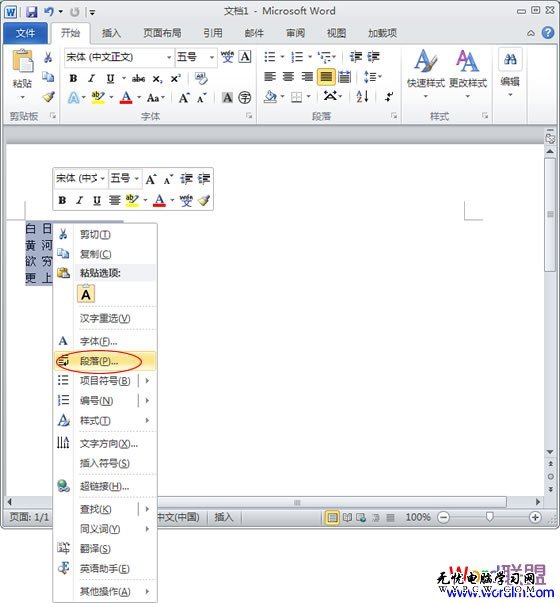Select 剪切(T) in the context menu

[x=105, y=234]
